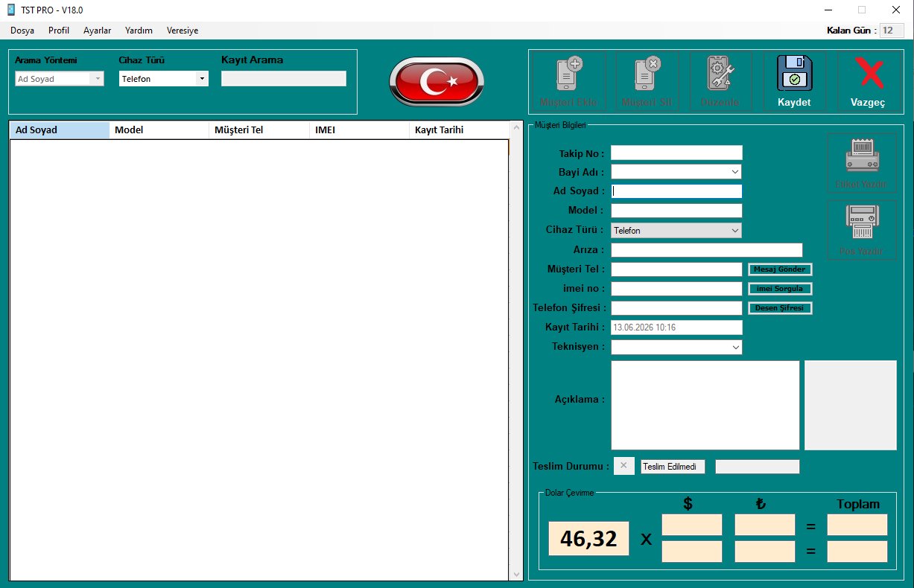Screen dimensions: 914x588
Task: Click the Düzenle edit device icon
Action: tap(720, 74)
